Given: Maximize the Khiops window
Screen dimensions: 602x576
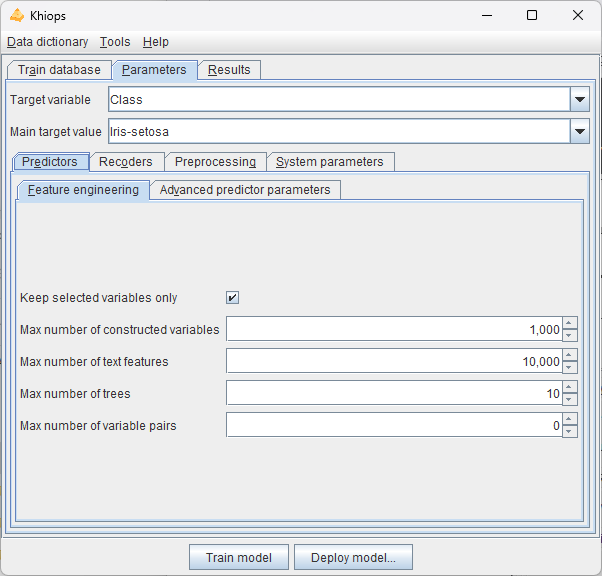Looking at the screenshot, I should tap(532, 16).
